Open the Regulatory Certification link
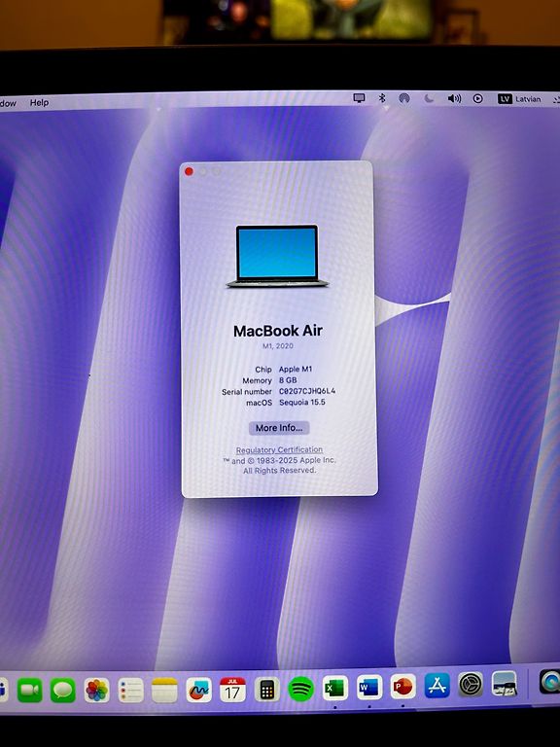560x747 pixels. [x=279, y=449]
